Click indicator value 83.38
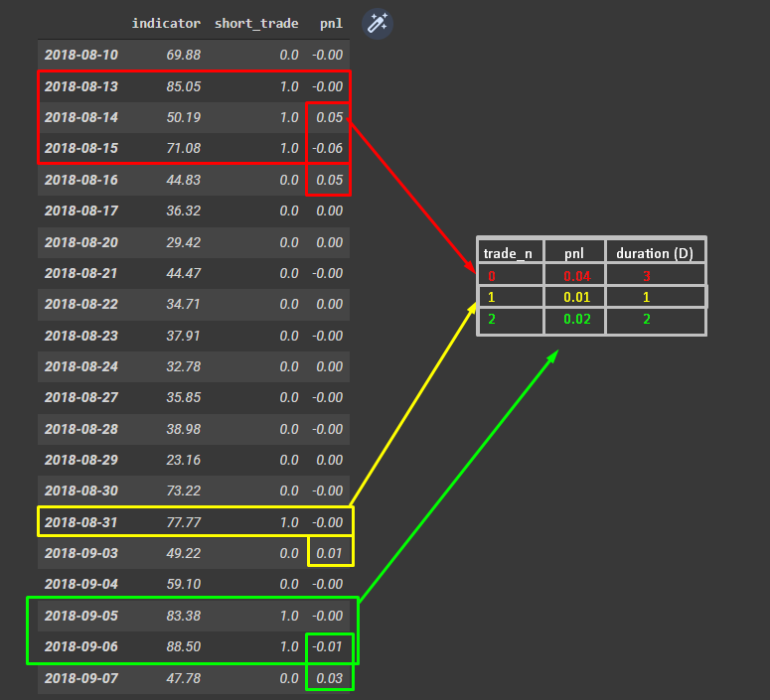 184,616
